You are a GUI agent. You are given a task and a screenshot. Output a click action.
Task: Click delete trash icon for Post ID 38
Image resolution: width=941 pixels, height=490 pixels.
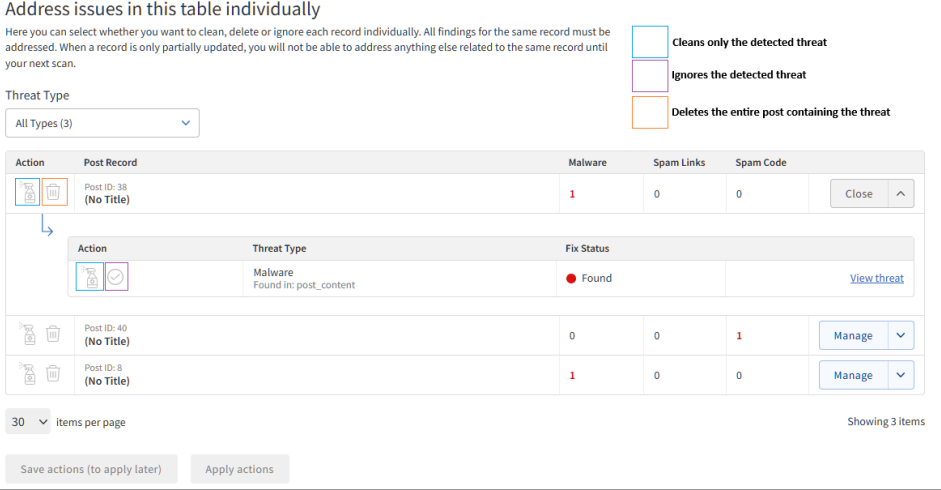55,192
